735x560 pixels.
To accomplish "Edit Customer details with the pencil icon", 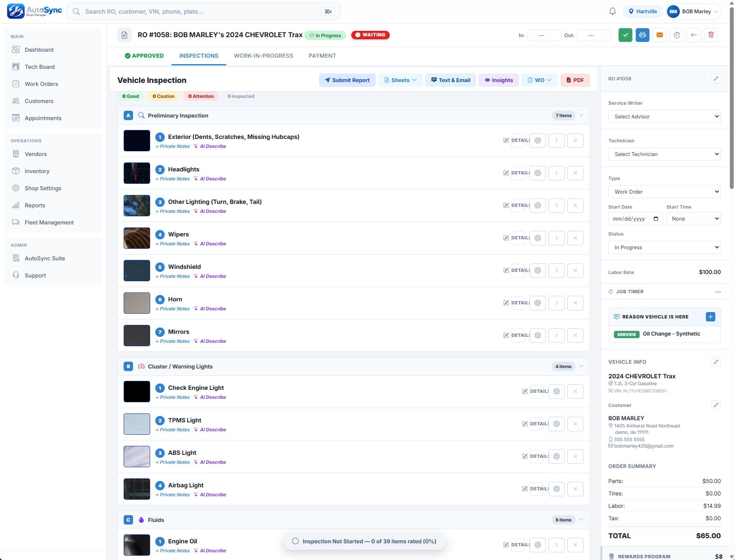I will [x=716, y=405].
